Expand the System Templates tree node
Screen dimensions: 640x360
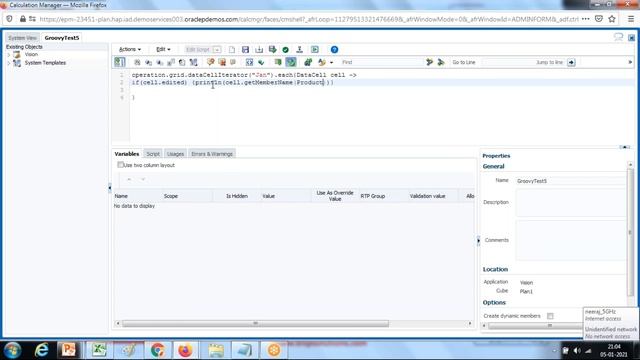click(x=9, y=63)
